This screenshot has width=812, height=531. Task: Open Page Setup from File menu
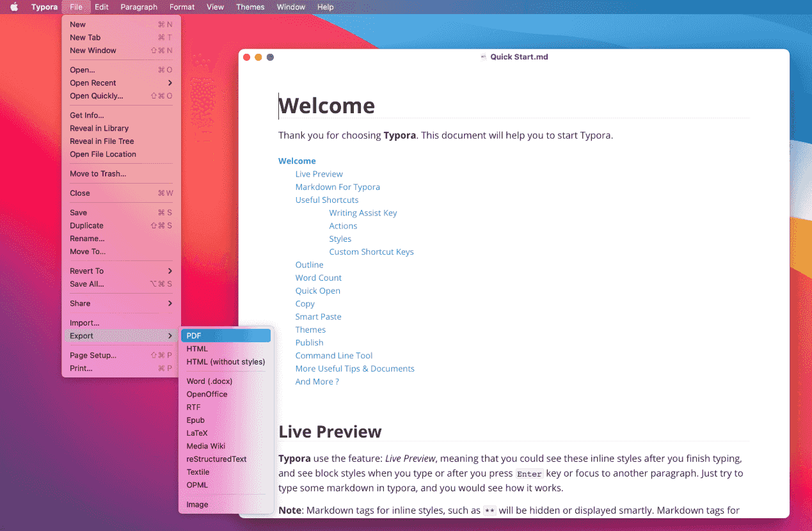pos(93,355)
